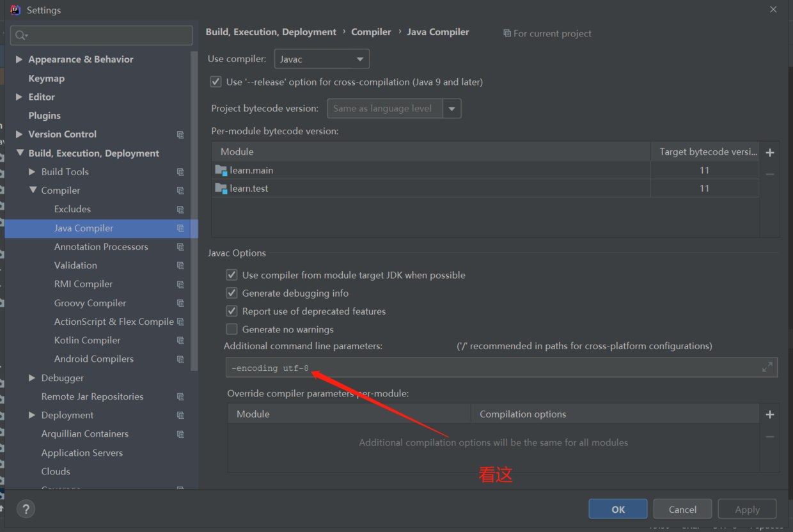Toggle '--release' option for cross-compilation
Viewport: 793px width, 532px height.
pos(216,82)
